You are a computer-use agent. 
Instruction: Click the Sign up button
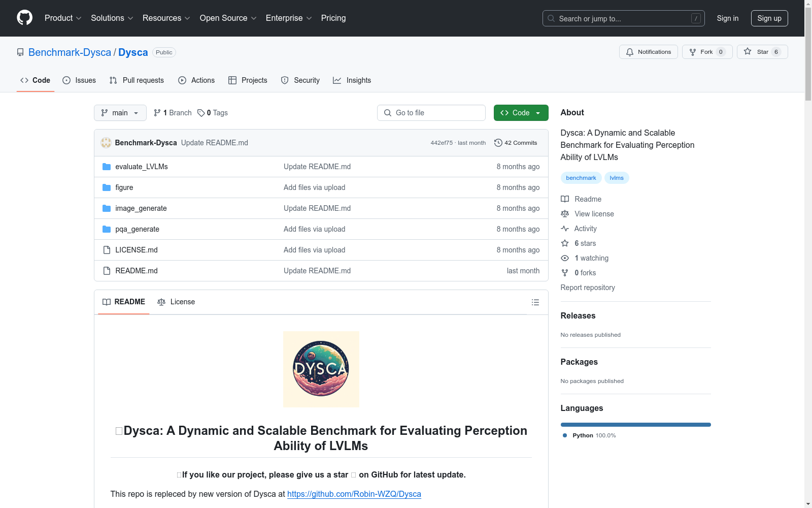pos(769,18)
